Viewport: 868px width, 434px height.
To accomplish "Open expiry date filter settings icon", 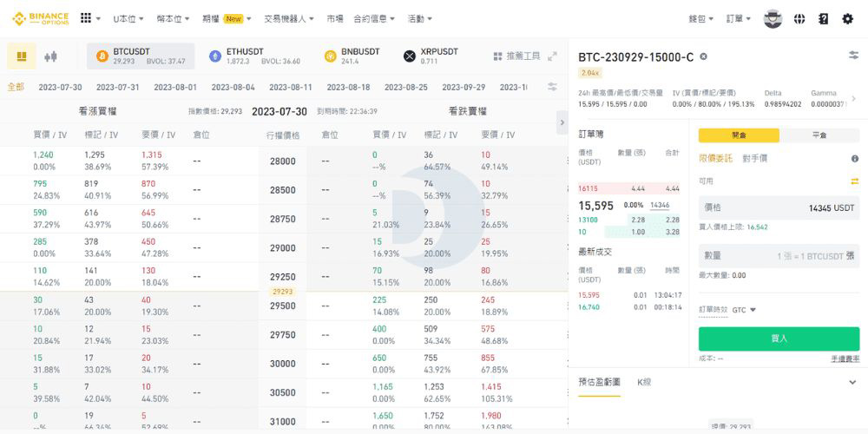I will point(552,86).
